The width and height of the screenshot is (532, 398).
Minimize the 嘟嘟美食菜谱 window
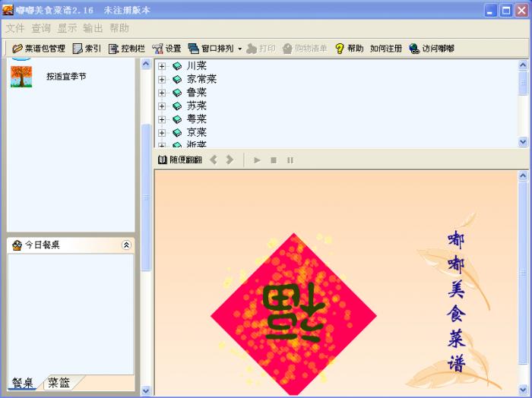pos(490,10)
